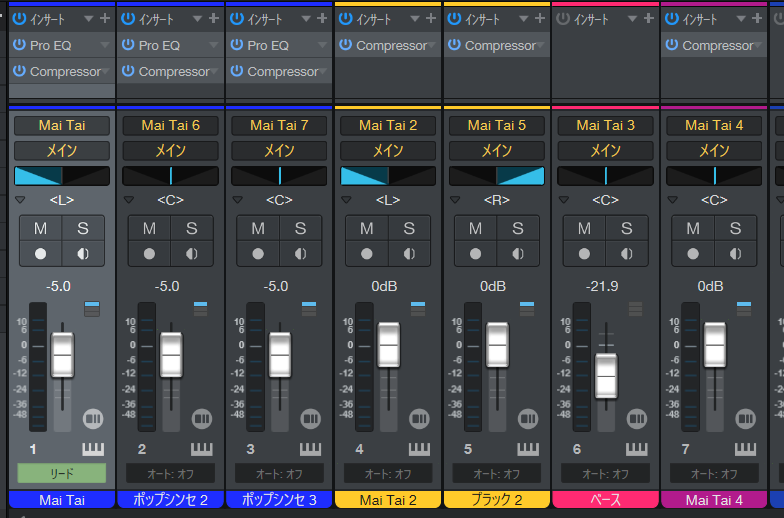Screen dimensions: 784x518
Task: Solo the Mai Tai 2 channel
Action: (409, 228)
